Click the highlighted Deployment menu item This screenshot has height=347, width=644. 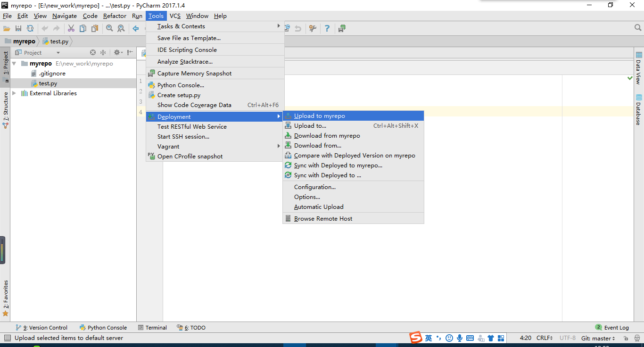[x=215, y=117]
